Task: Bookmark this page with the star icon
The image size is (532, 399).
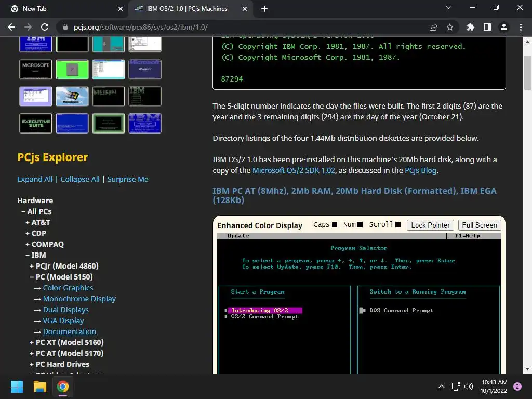Action: click(x=450, y=27)
